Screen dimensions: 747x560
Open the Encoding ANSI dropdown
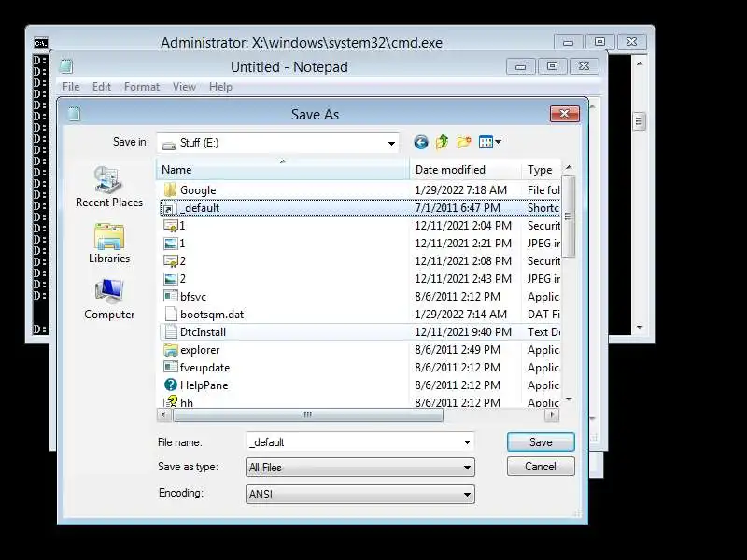(360, 495)
